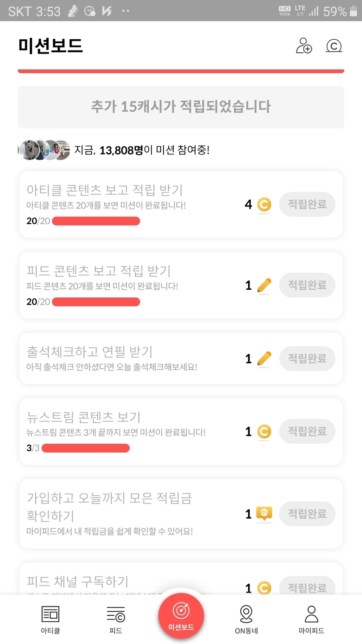Viewport: 362px width, 644px height.
Task: Click the 20/20 progress bar under 피드 콘텐츠
Action: point(96,302)
